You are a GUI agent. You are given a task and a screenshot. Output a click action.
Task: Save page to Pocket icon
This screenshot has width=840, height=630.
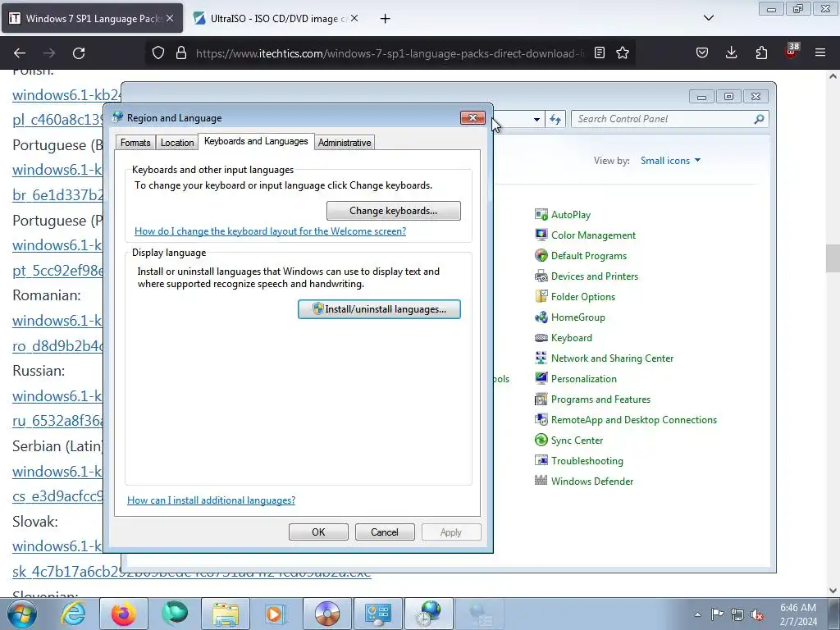[702, 52]
